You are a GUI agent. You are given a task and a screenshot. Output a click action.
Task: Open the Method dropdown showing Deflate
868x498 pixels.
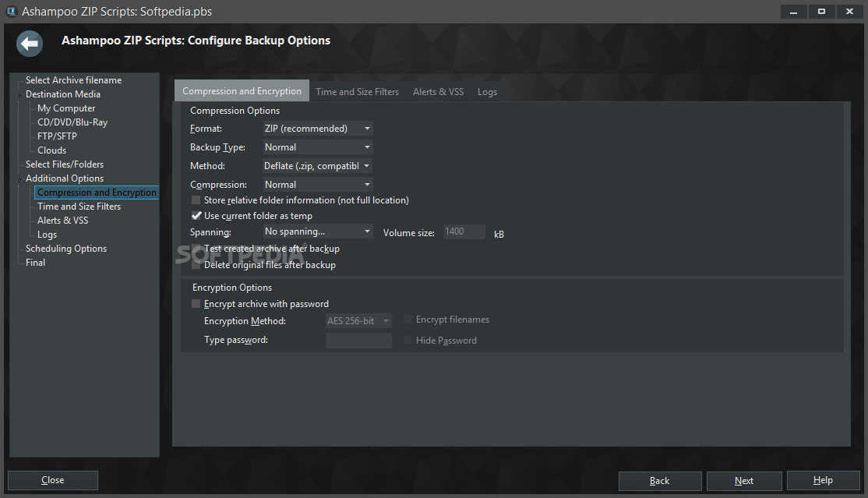click(x=317, y=166)
